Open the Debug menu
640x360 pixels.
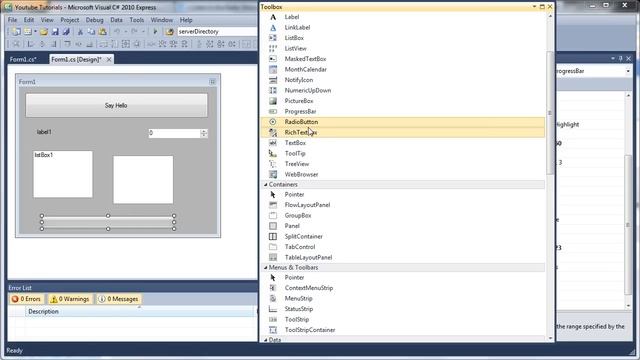[x=94, y=20]
